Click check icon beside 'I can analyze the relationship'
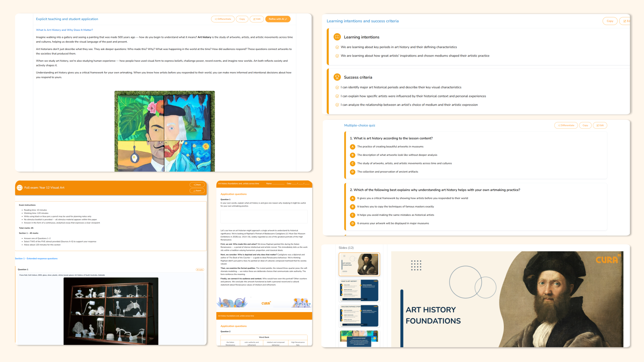Viewport: 644px width, 362px height. click(337, 105)
